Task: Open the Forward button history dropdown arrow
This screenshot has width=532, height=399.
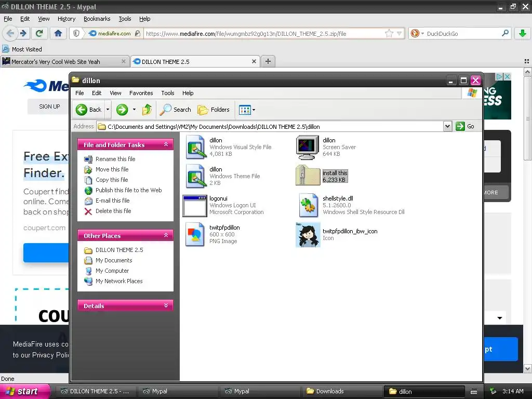Action: 135,110
